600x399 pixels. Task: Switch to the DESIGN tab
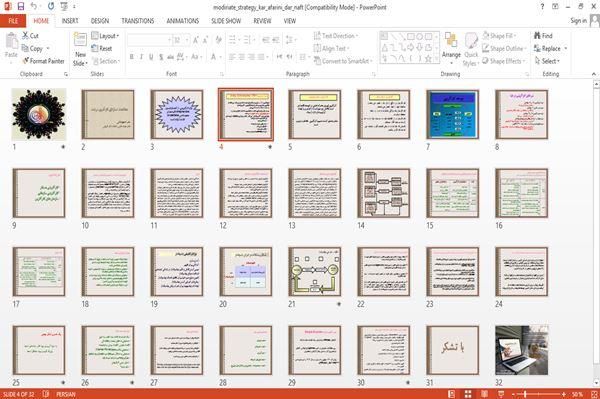[100, 21]
